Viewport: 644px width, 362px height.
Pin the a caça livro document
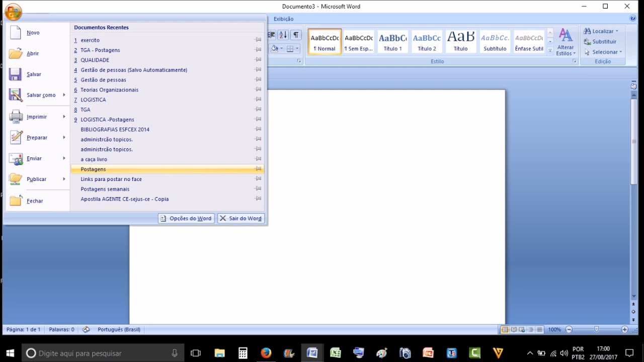(x=258, y=159)
